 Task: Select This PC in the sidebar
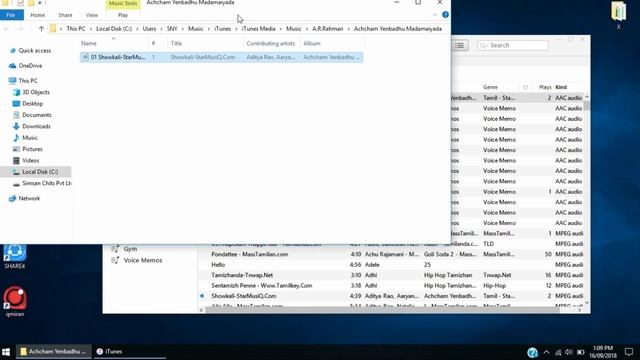28,81
